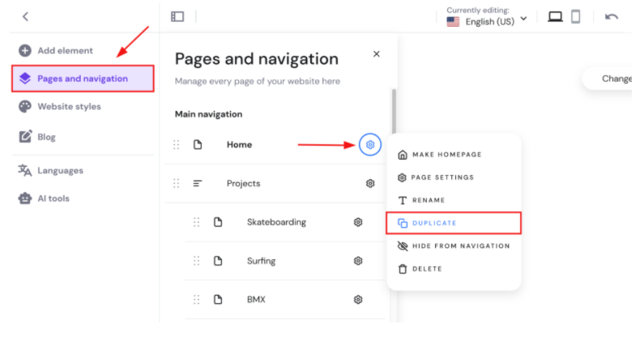Select Pages and navigation in sidebar

click(83, 79)
